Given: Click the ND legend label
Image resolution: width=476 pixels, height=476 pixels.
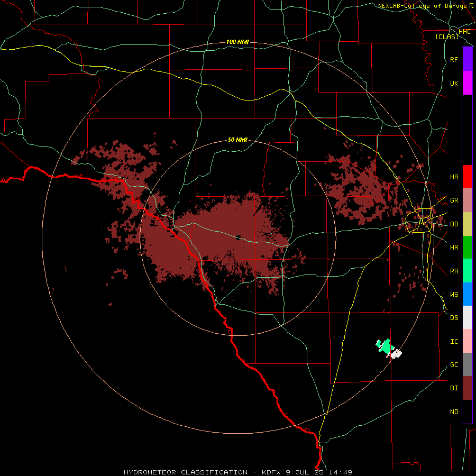Looking at the screenshot, I should pos(454,412).
